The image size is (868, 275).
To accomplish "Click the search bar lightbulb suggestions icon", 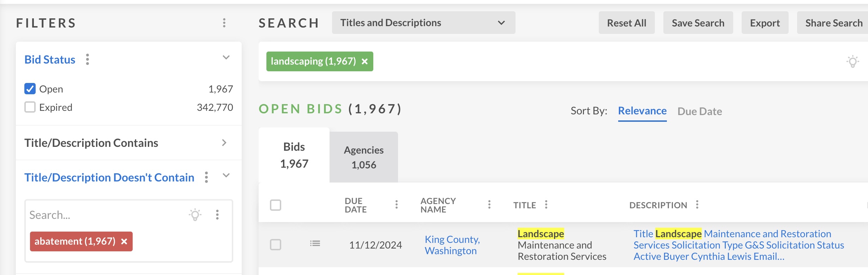I will pyautogui.click(x=852, y=61).
